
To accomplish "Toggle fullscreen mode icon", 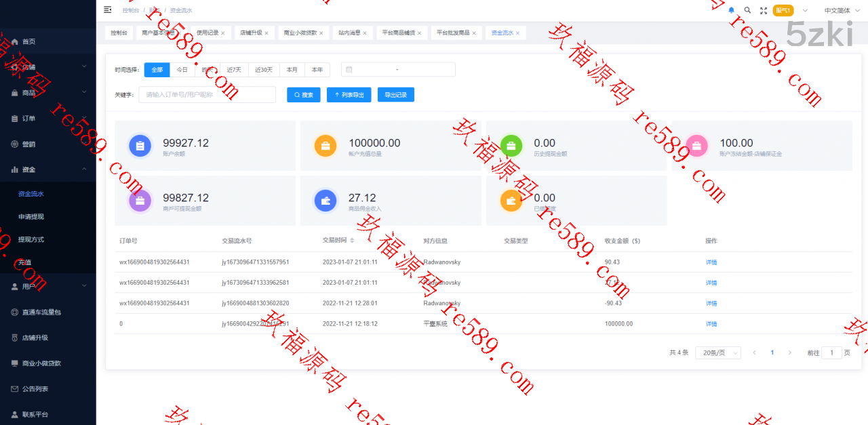I will (764, 10).
